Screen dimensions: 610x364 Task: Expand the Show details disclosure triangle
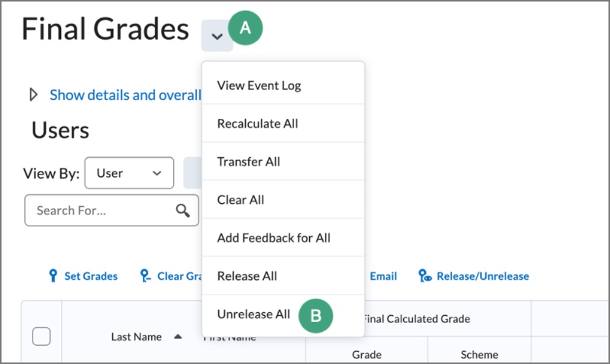click(x=34, y=95)
